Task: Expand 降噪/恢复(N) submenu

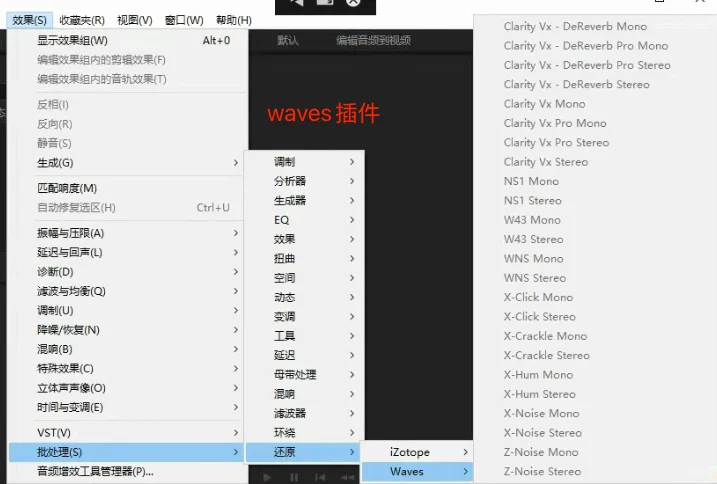Action: click(x=128, y=329)
